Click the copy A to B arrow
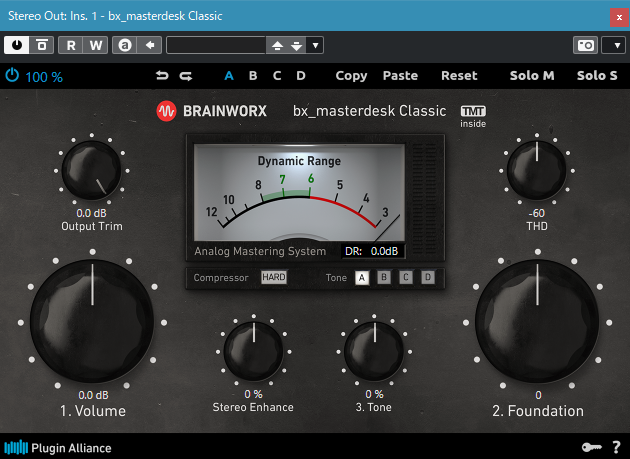 (149, 45)
